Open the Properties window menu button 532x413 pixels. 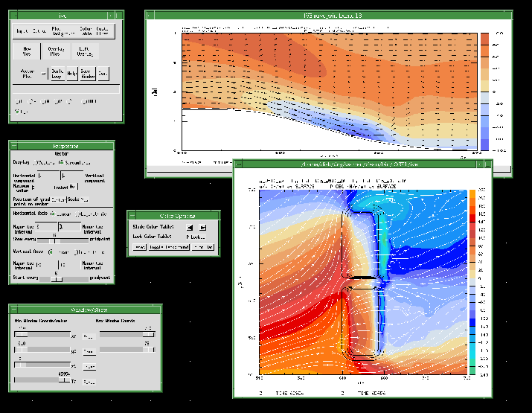[x=13, y=146]
